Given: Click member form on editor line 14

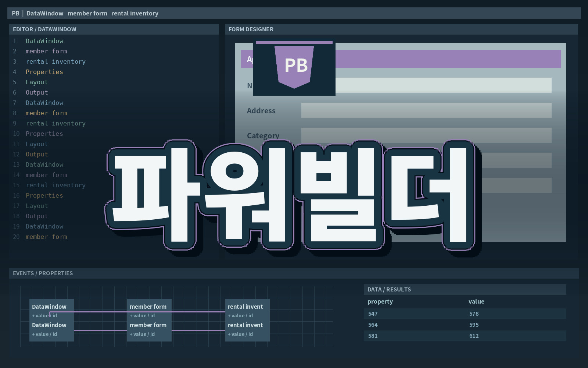Looking at the screenshot, I should point(46,175).
